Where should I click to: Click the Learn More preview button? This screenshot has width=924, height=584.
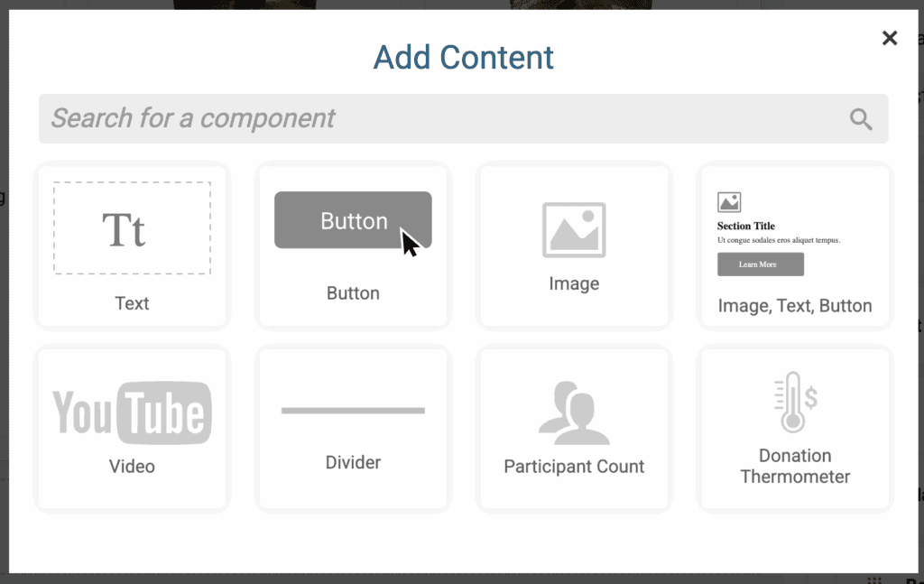click(760, 264)
